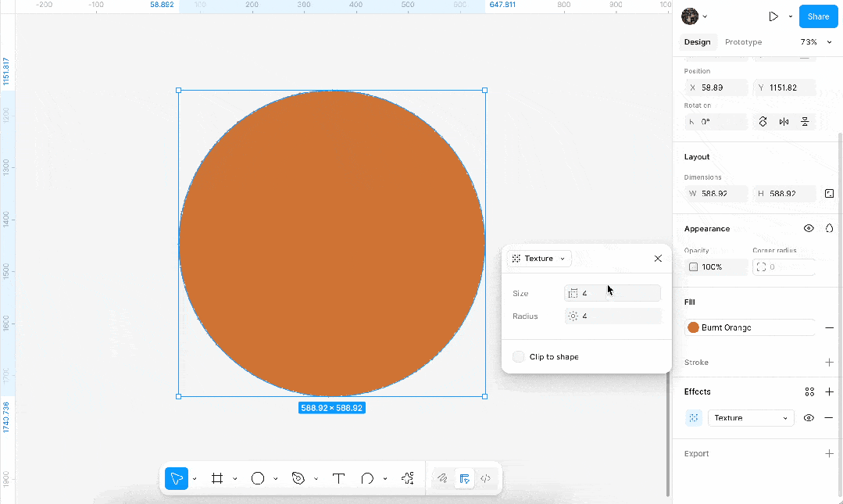Open effect type dropdown in Effects section

coord(751,418)
